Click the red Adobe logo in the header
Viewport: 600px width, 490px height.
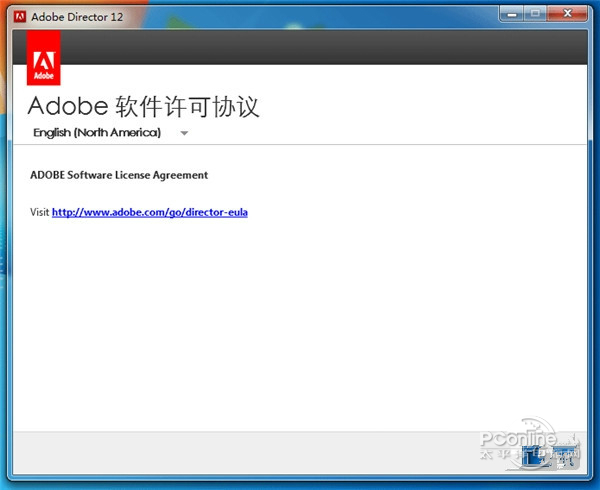[x=44, y=58]
